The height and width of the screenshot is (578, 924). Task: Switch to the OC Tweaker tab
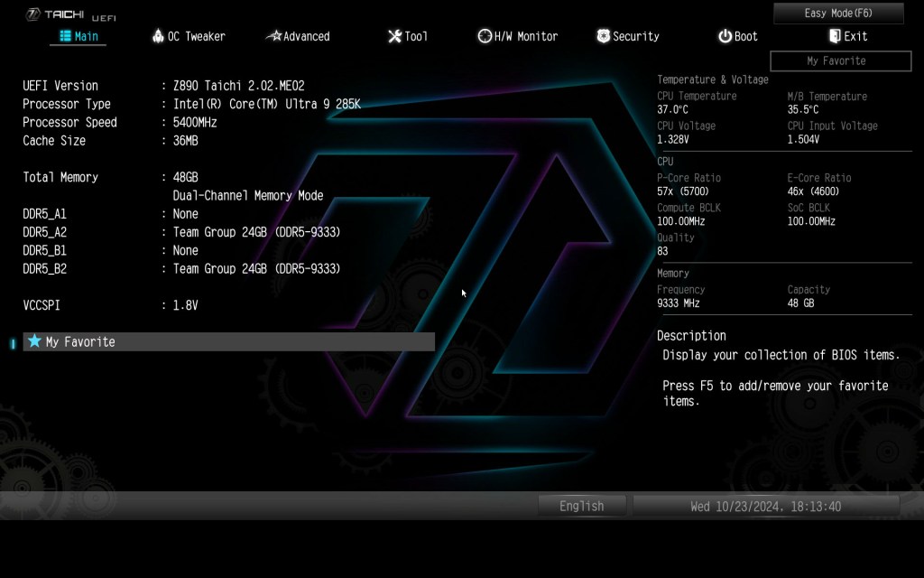189,36
